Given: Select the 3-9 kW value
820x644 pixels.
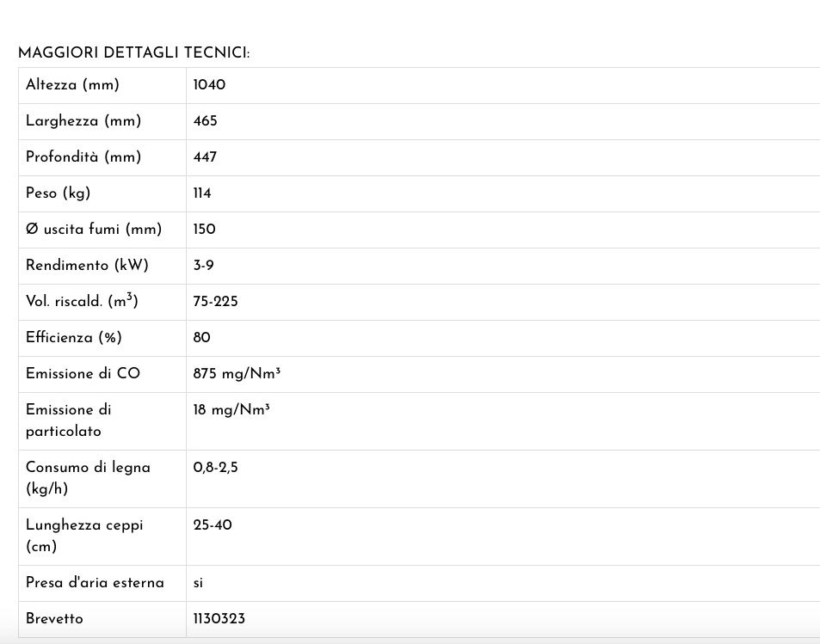Looking at the screenshot, I should pyautogui.click(x=203, y=265).
